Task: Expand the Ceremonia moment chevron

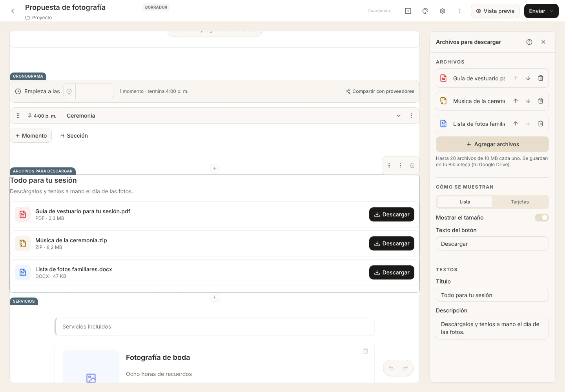Action: point(399,116)
